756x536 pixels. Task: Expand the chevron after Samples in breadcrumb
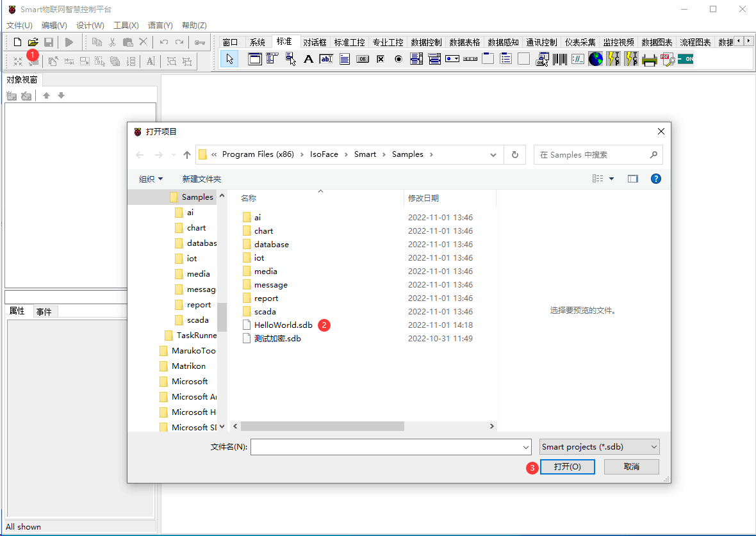(x=431, y=154)
